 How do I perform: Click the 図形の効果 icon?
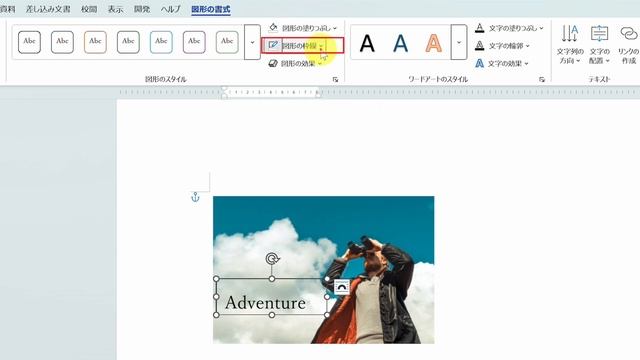coord(273,63)
